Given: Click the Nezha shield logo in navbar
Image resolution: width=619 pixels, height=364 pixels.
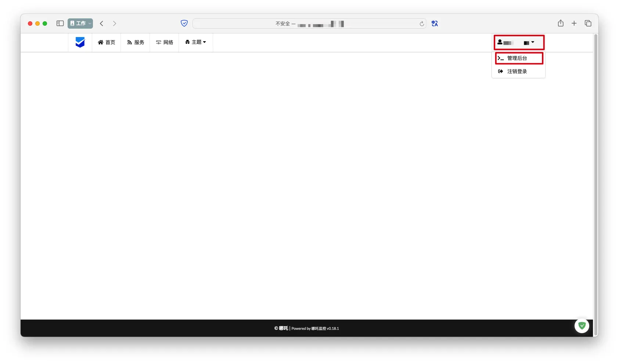Looking at the screenshot, I should (80, 42).
